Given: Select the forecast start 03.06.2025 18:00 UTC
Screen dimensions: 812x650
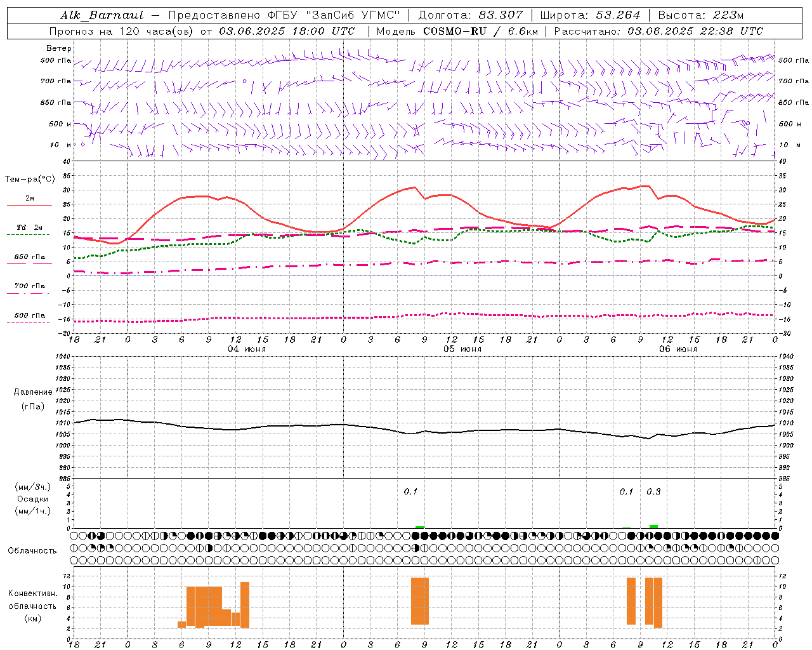Looking at the screenshot, I should 287,31.
